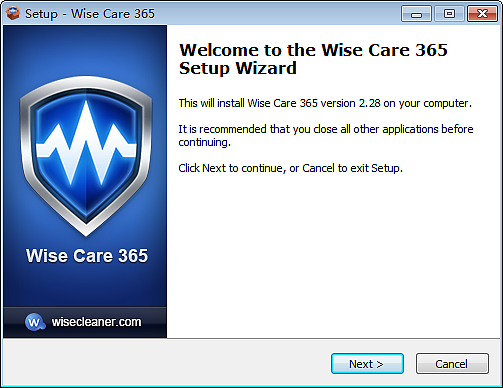This screenshot has width=503, height=388.
Task: Click the gray bar left of Next button
Action: point(167,363)
